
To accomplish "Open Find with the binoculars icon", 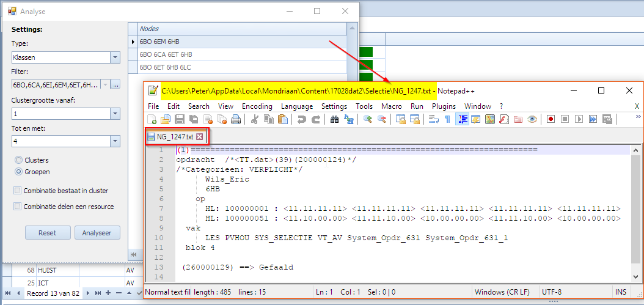I will click(x=335, y=120).
